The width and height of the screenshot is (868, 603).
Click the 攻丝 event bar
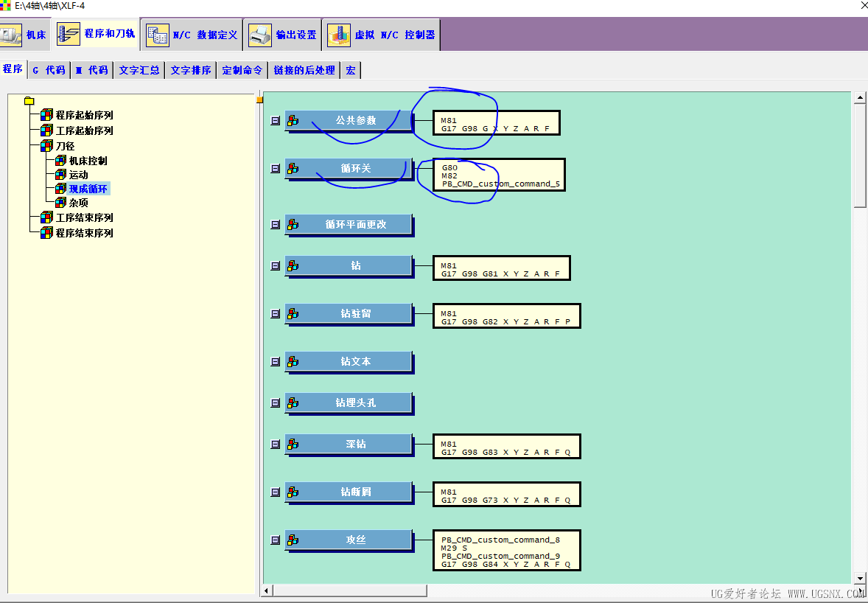pyautogui.click(x=349, y=540)
